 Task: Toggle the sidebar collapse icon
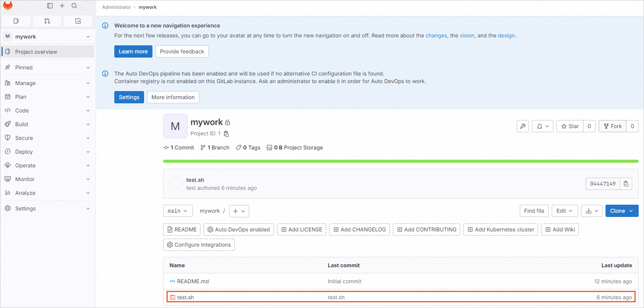tap(50, 6)
